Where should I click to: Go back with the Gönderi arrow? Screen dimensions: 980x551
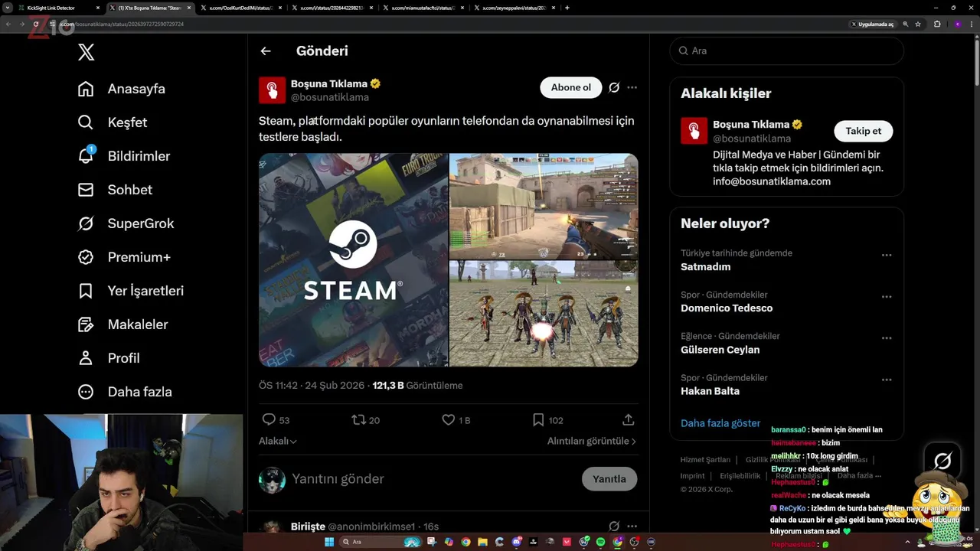(266, 51)
